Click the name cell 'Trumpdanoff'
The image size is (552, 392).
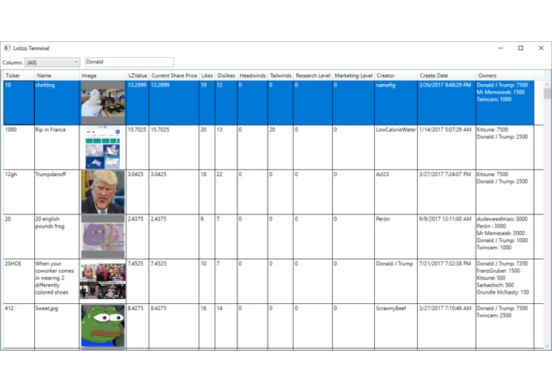coord(56,192)
